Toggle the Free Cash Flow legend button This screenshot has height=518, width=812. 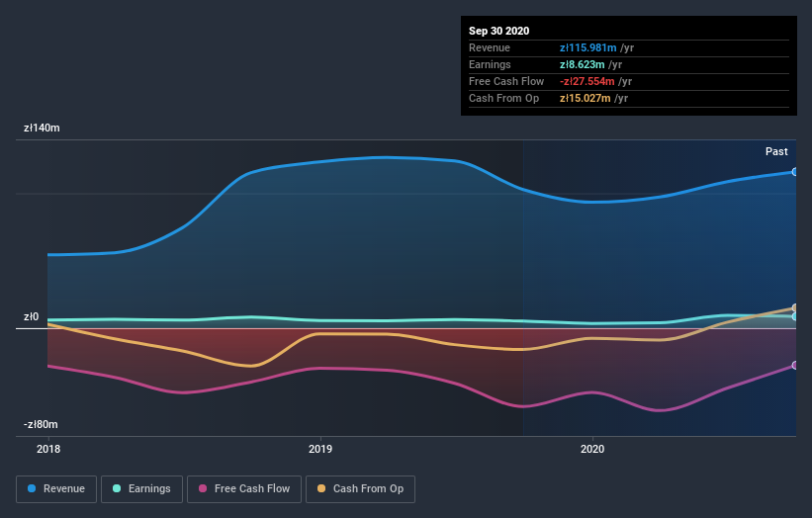(244, 489)
